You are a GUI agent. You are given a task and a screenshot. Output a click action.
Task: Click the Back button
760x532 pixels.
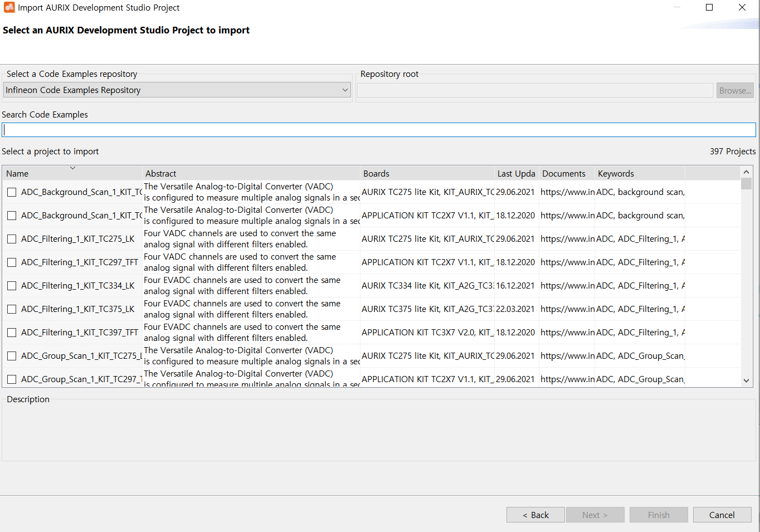535,515
